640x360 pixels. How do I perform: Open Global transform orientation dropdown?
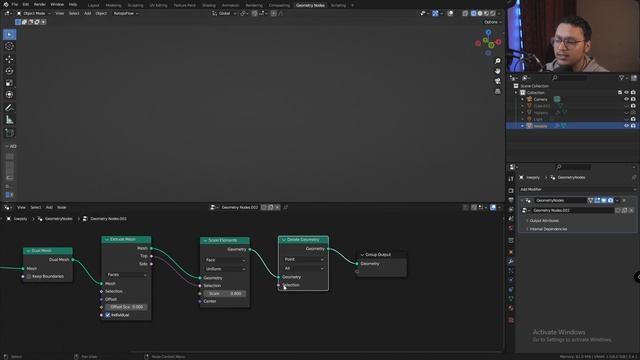224,13
